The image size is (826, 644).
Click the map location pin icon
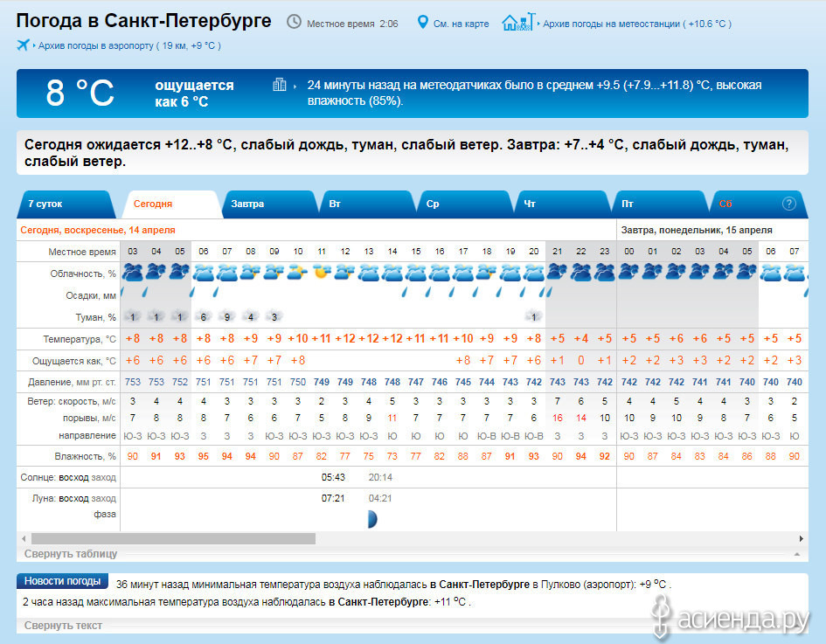pos(422,22)
